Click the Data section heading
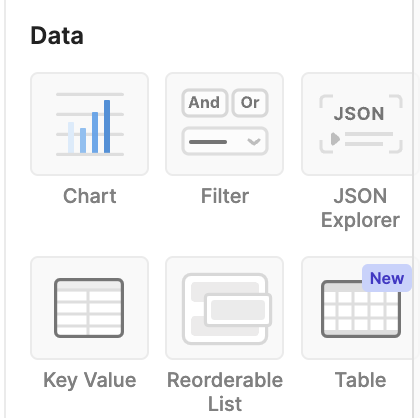Image resolution: width=420 pixels, height=418 pixels. [x=57, y=36]
